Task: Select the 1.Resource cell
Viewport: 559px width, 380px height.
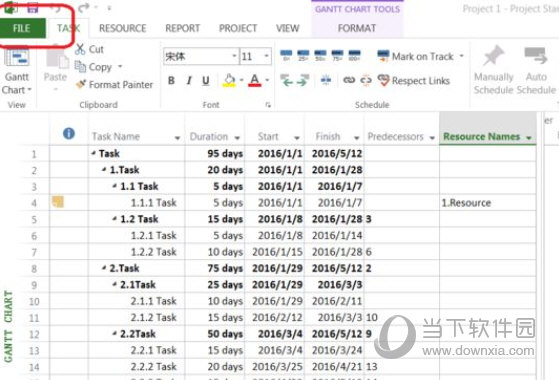Action: [488, 202]
